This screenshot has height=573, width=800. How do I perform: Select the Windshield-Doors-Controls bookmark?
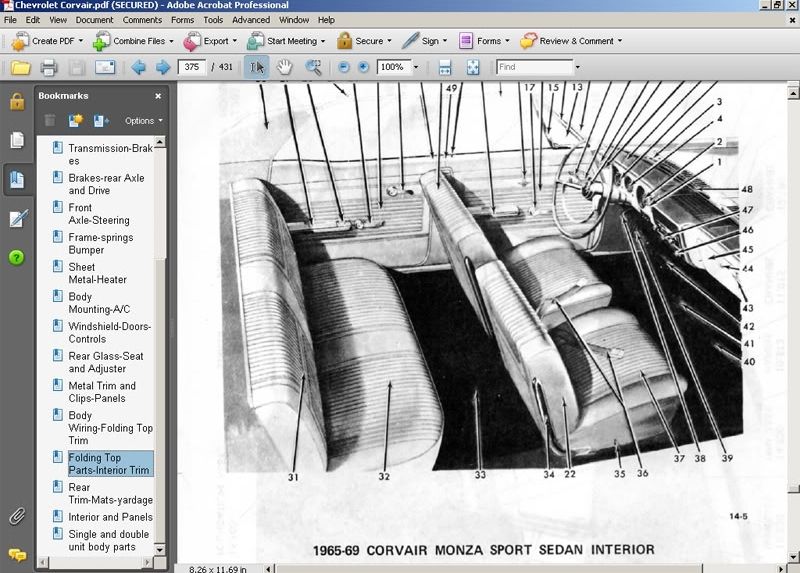click(109, 332)
